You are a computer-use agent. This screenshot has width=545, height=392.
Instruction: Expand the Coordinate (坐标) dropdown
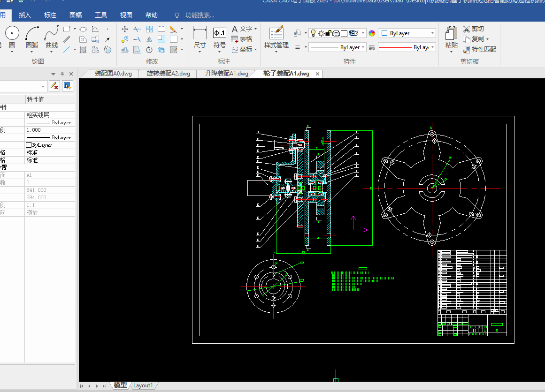[255, 50]
